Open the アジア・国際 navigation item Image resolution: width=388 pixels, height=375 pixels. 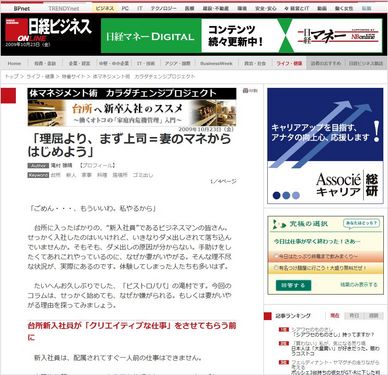point(177,63)
